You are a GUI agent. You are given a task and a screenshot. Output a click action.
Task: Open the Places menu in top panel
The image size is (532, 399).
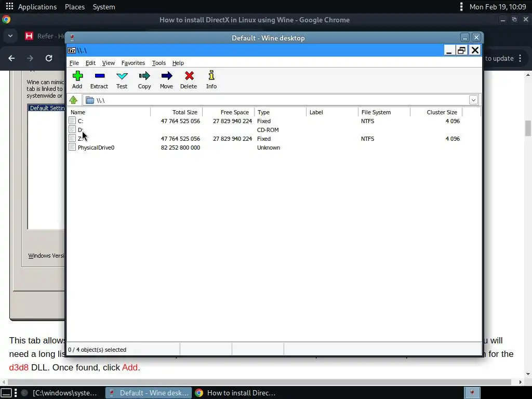75,7
